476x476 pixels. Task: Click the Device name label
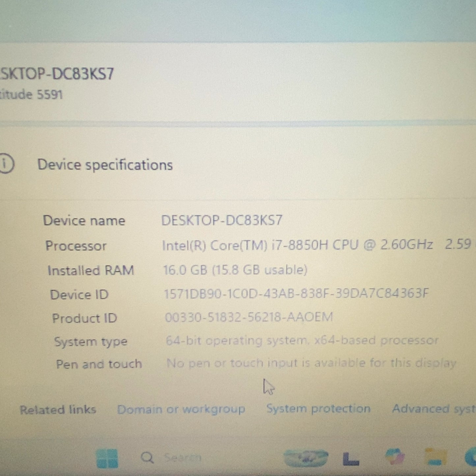[84, 220]
